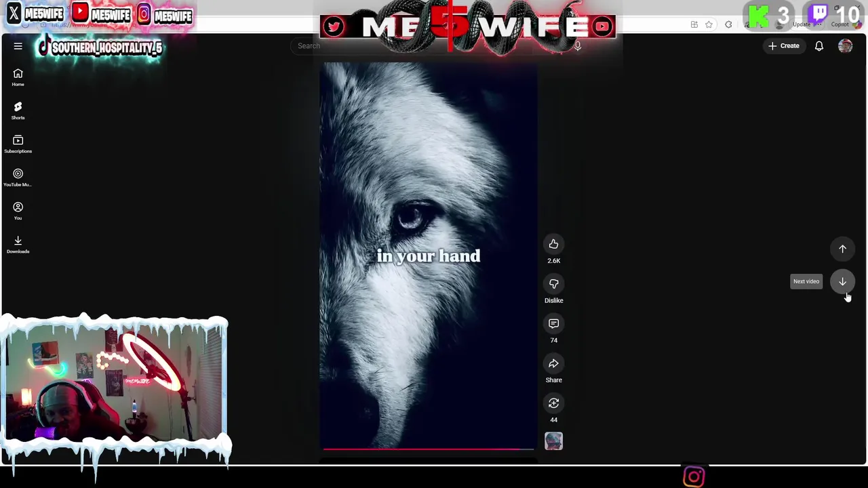Open the YouTube hamburger guide menu
This screenshot has width=868, height=488.
pyautogui.click(x=18, y=46)
